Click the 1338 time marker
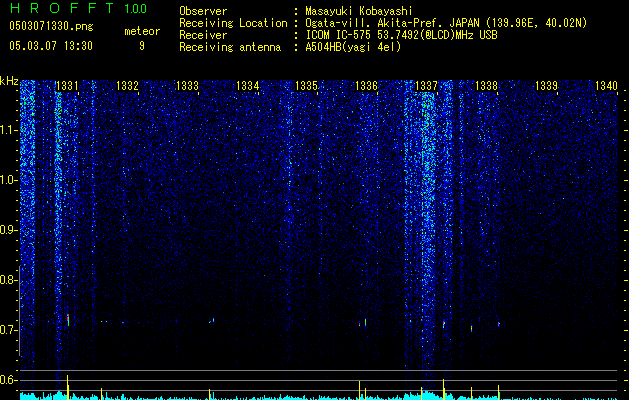 [x=487, y=85]
